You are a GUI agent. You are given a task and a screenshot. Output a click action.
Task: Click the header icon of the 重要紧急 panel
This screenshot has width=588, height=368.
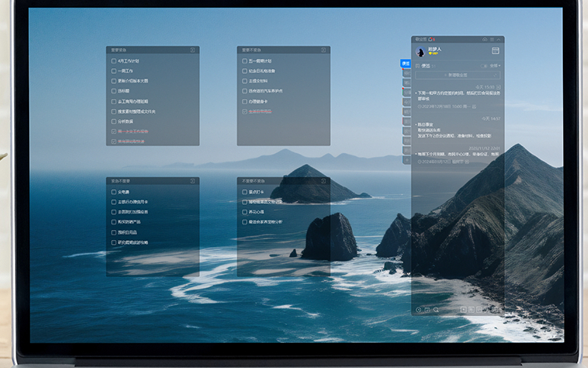(193, 49)
